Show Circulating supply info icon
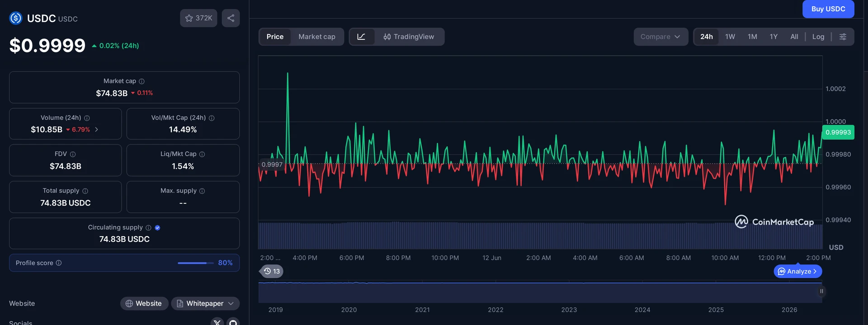The height and width of the screenshot is (325, 868). click(x=148, y=228)
